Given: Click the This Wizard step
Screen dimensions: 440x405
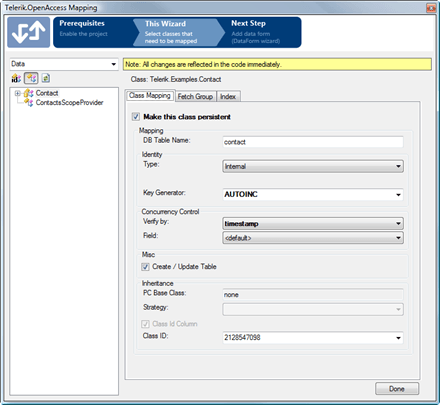Looking at the screenshot, I should [x=178, y=32].
